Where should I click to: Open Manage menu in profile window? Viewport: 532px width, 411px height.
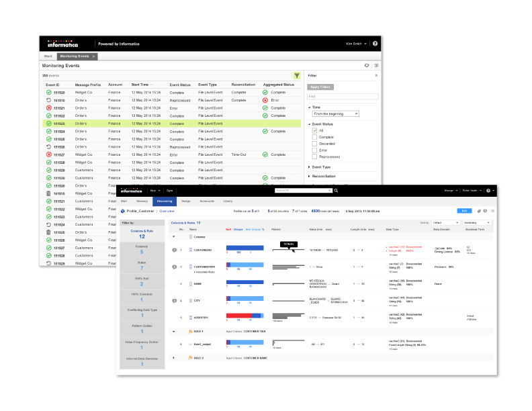click(x=451, y=191)
